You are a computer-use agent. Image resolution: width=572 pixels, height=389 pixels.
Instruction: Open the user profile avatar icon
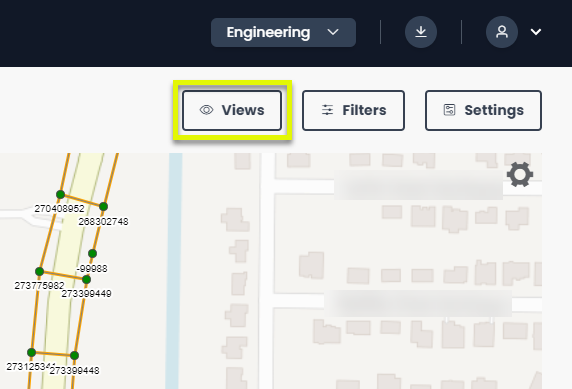(x=502, y=32)
